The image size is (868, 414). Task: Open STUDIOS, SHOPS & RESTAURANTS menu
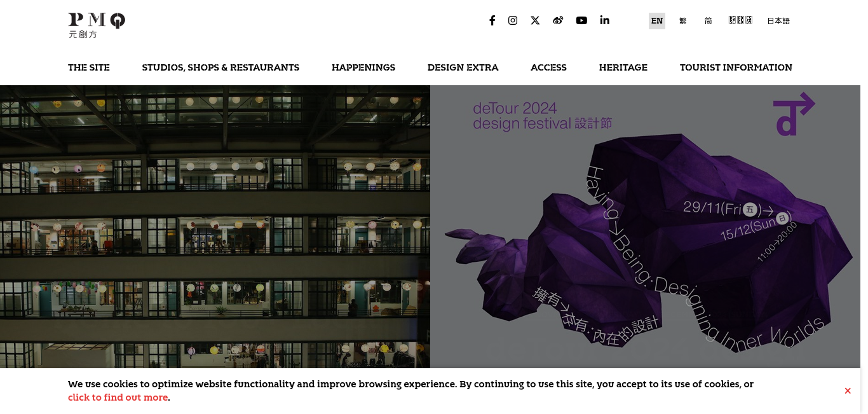220,67
